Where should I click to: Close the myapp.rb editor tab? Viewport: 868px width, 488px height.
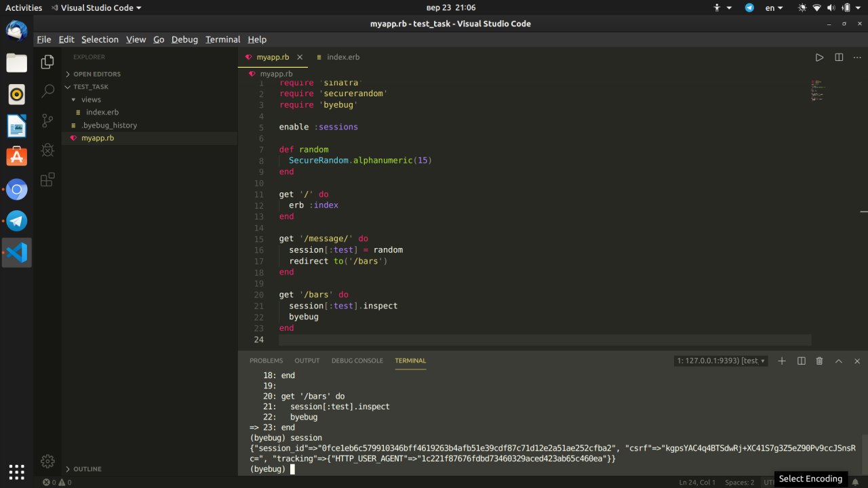point(300,58)
